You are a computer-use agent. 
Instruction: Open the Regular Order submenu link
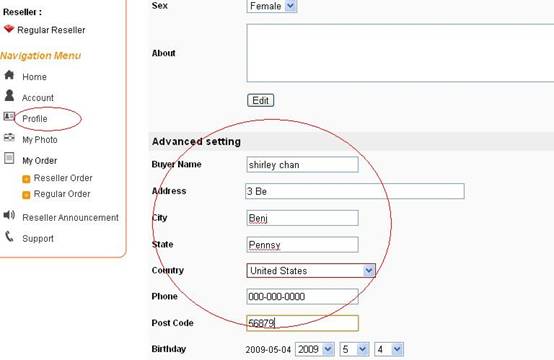click(x=62, y=194)
